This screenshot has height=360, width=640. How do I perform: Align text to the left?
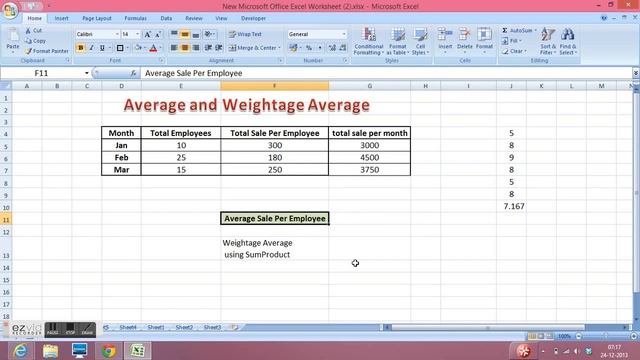click(x=174, y=48)
